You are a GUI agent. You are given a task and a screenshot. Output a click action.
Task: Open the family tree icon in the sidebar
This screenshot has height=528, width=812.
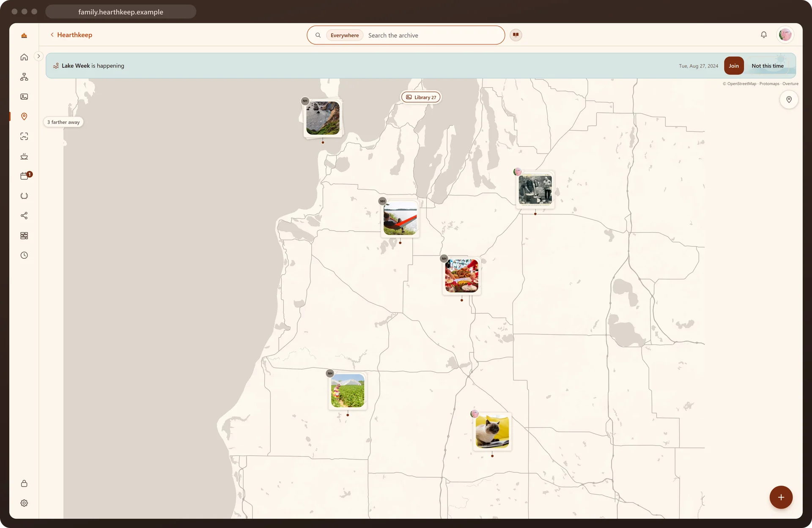click(x=24, y=77)
